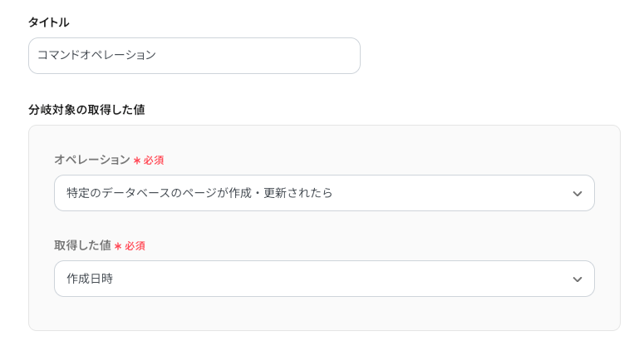644x351 pixels.
Task: Click the 必須 marker next to オペレーション
Action: 154,161
